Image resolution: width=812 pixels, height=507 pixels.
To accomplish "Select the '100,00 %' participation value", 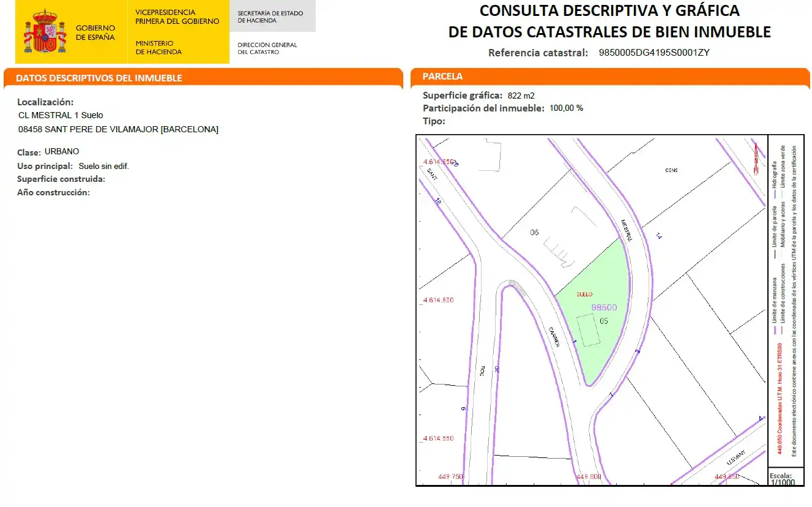I will (x=567, y=108).
